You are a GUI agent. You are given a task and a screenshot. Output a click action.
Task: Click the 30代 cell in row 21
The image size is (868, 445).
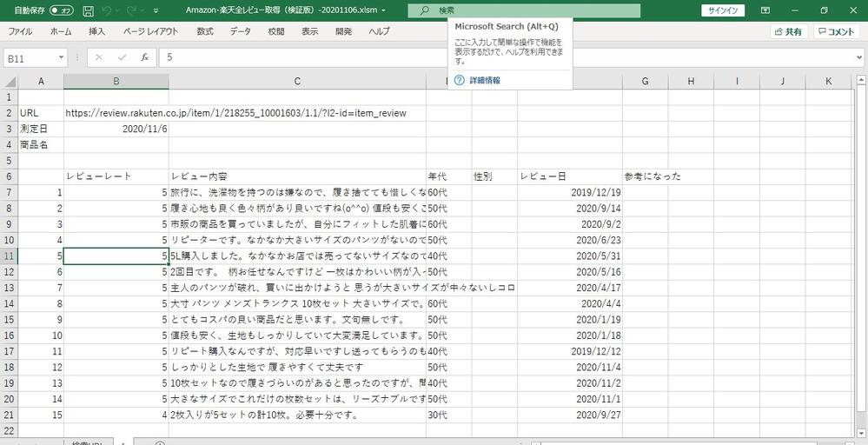449,415
